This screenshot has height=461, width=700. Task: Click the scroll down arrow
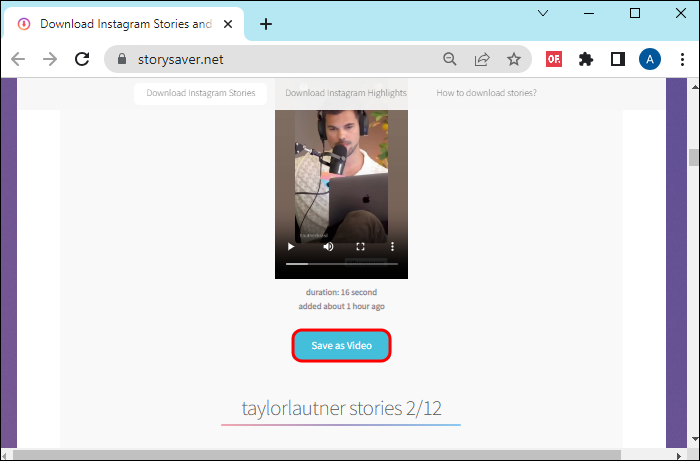tap(694, 440)
